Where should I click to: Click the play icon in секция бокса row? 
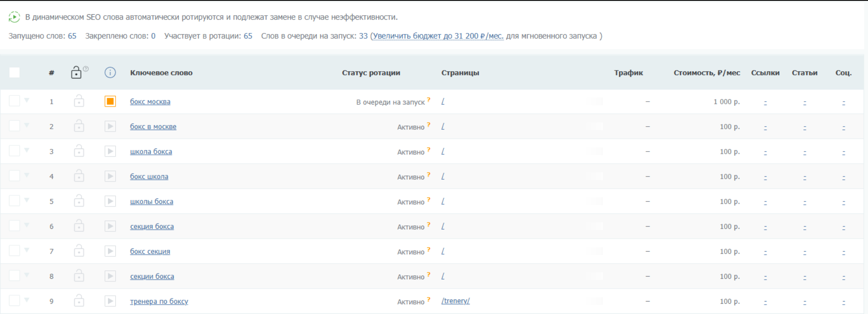[110, 226]
